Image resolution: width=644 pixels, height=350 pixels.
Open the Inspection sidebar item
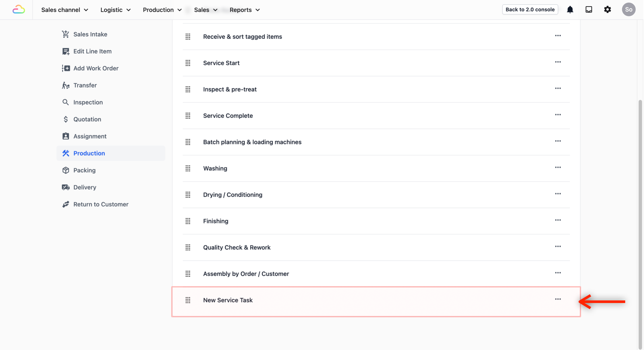(88, 102)
